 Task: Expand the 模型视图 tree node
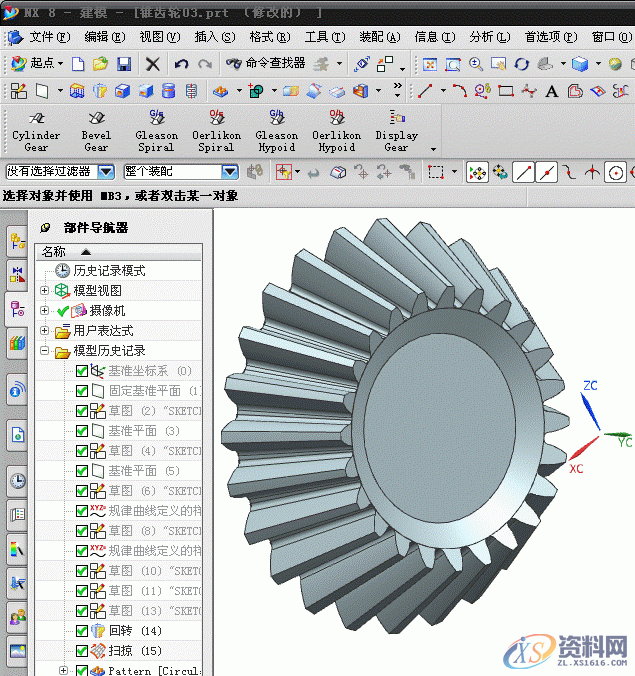(x=45, y=290)
